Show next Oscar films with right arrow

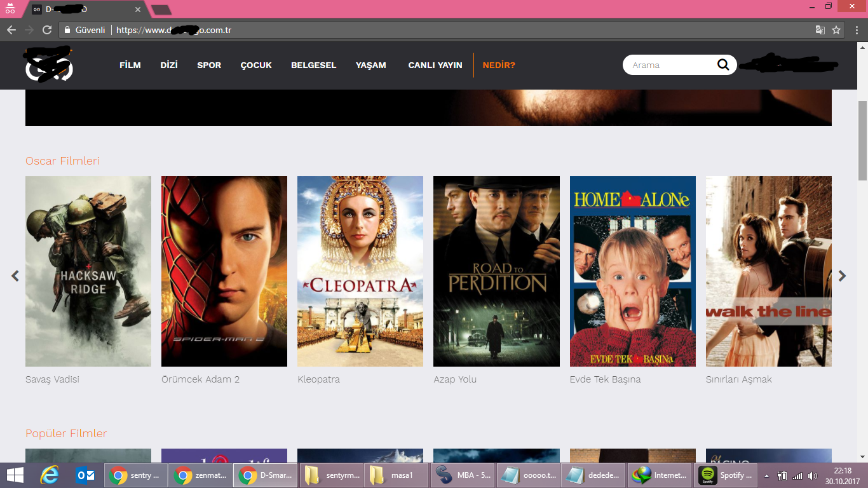pos(842,276)
